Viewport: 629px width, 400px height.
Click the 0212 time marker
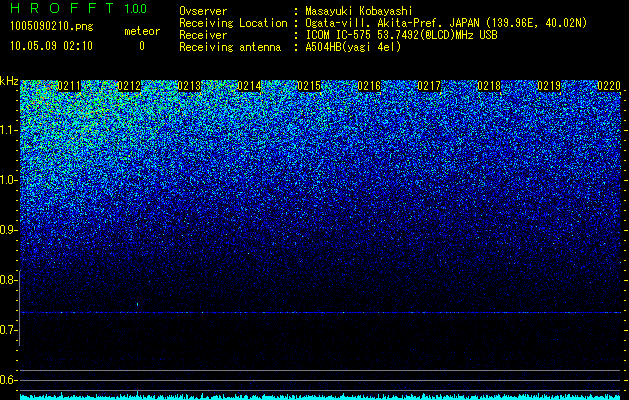pos(129,86)
